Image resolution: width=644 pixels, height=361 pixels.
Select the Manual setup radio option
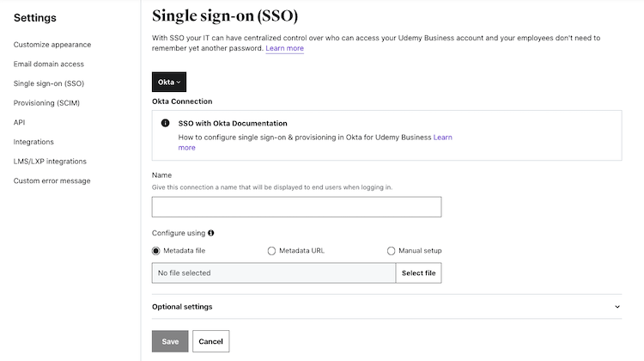click(392, 251)
